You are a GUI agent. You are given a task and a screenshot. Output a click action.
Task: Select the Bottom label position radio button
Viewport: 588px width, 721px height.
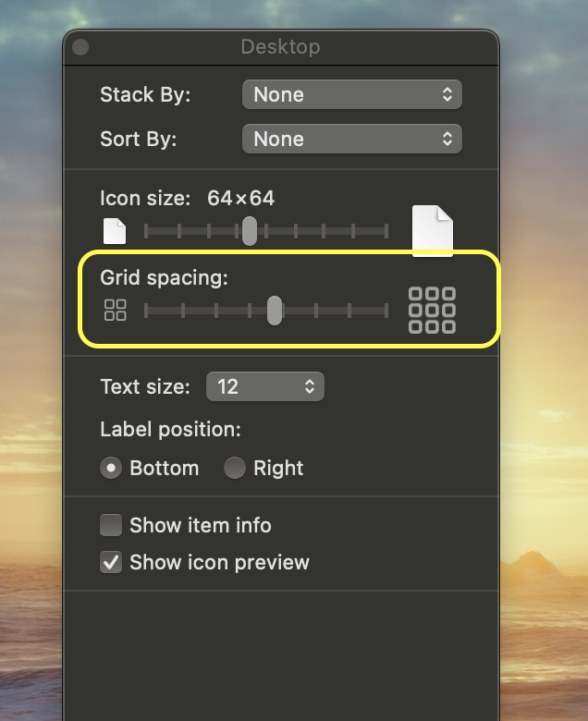(111, 468)
